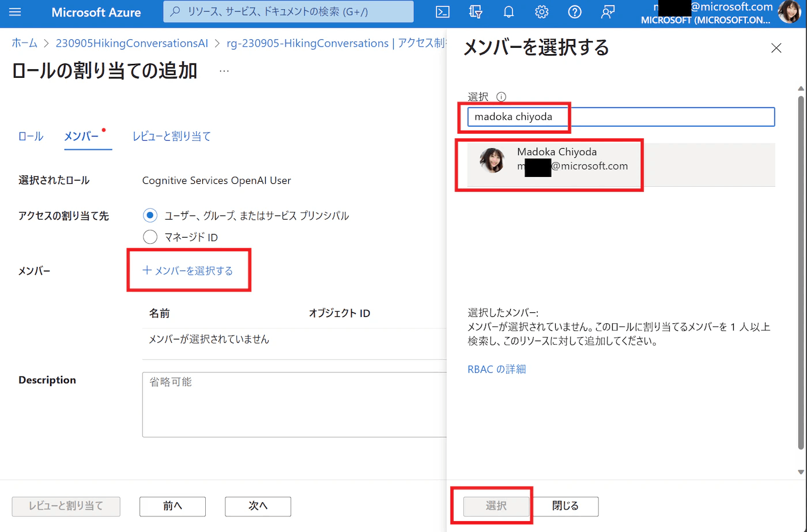
Task: Select ユーザー、グループ、またはサービス プリンシパル radio button
Action: coord(150,216)
